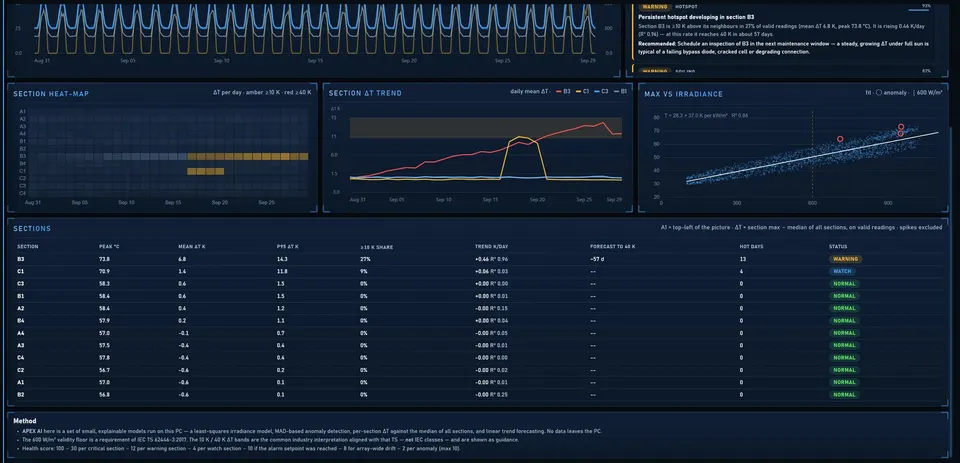Sort by the SECTION column header
960x463 pixels.
(28, 247)
